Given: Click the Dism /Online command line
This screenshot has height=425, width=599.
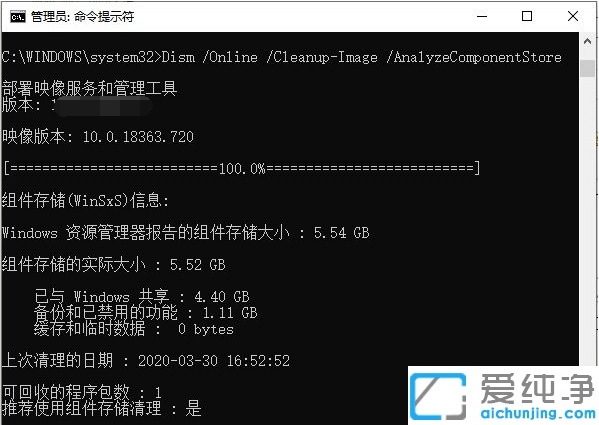Looking at the screenshot, I should tap(282, 57).
